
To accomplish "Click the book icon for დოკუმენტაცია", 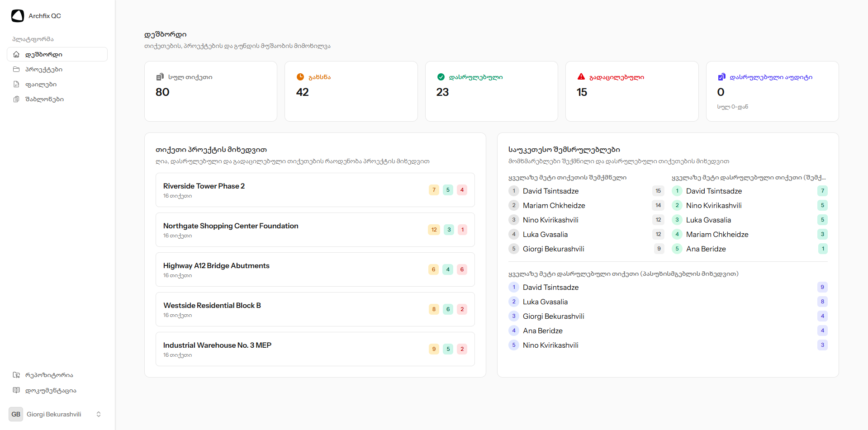I will point(16,390).
